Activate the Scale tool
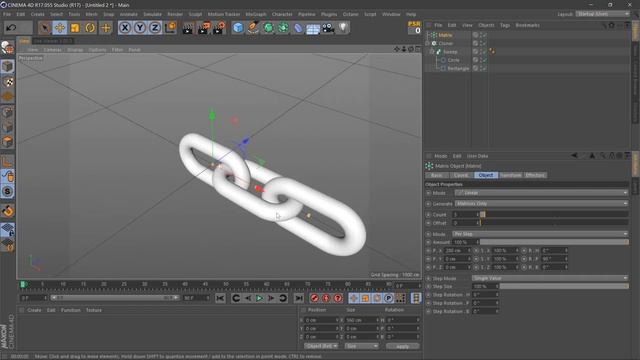 75,28
